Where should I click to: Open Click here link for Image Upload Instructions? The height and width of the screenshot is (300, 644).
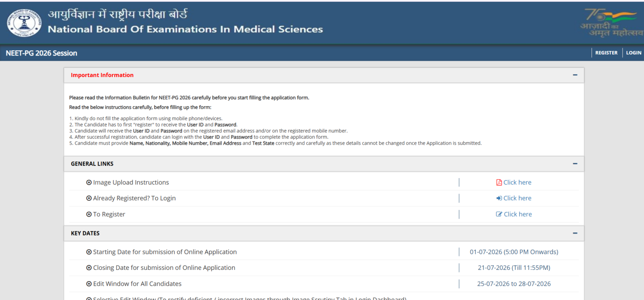[x=517, y=182]
